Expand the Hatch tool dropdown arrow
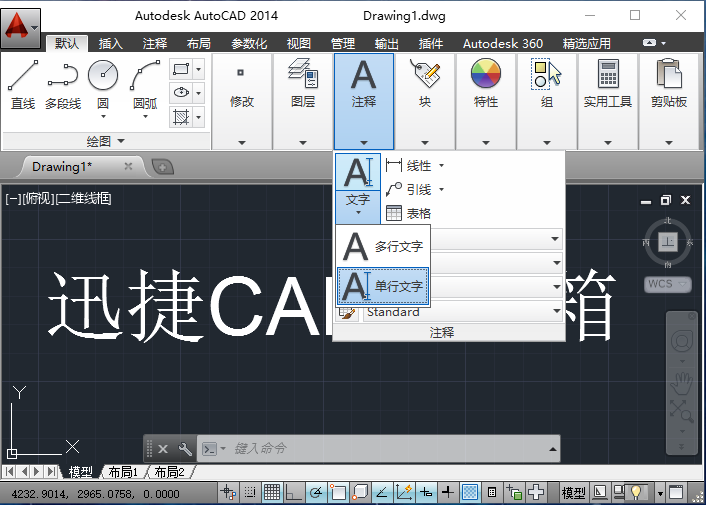The width and height of the screenshot is (706, 505). point(199,117)
